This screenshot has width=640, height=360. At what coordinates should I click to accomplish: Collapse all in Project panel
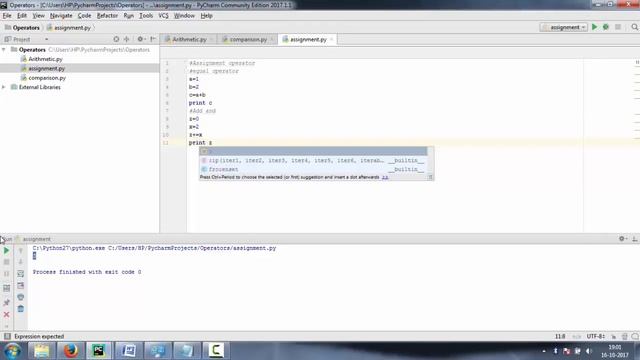pyautogui.click(x=127, y=39)
